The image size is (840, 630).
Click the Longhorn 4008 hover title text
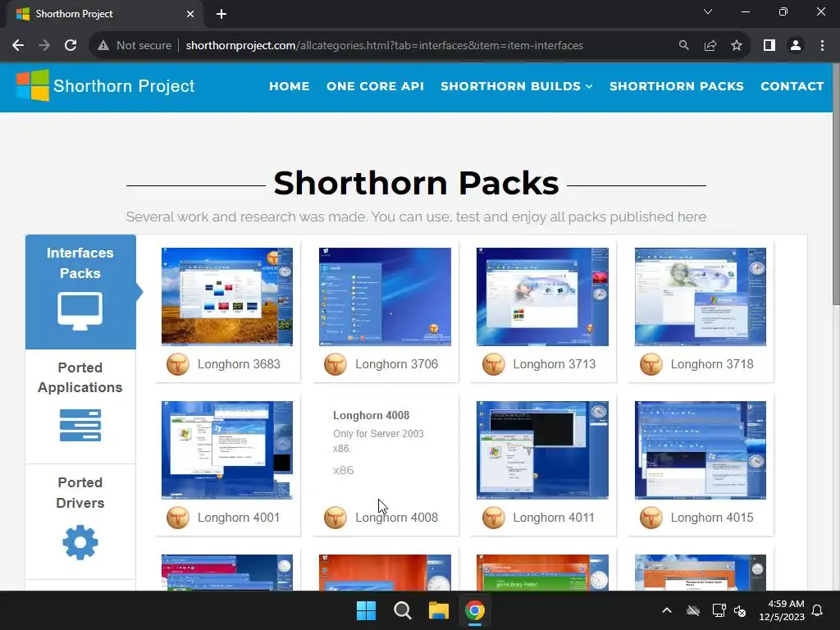tap(372, 415)
